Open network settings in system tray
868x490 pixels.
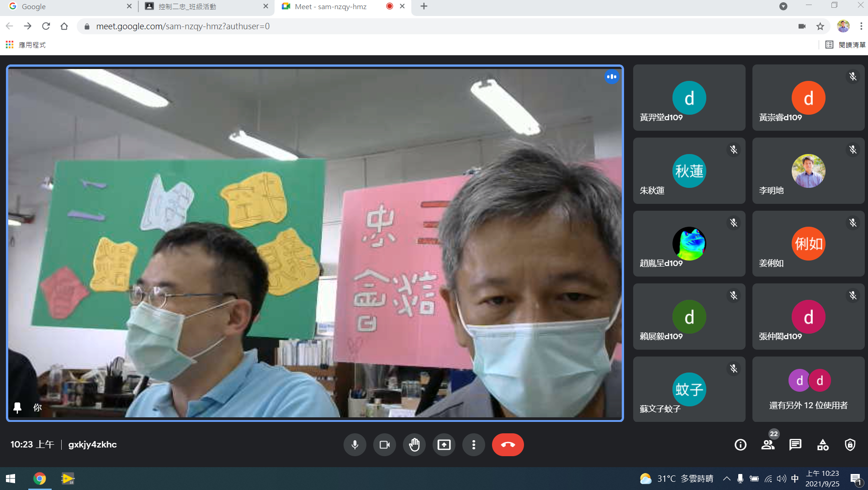pyautogui.click(x=768, y=479)
